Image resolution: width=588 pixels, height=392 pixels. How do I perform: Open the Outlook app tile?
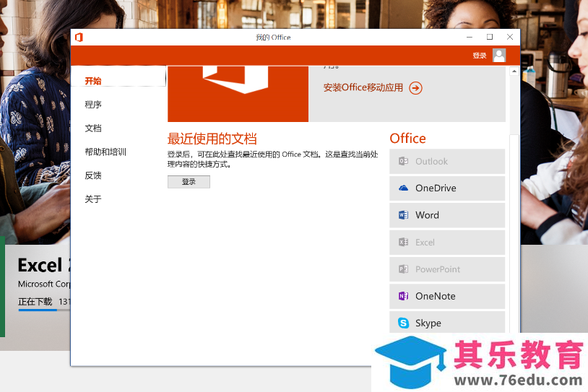[x=447, y=161]
